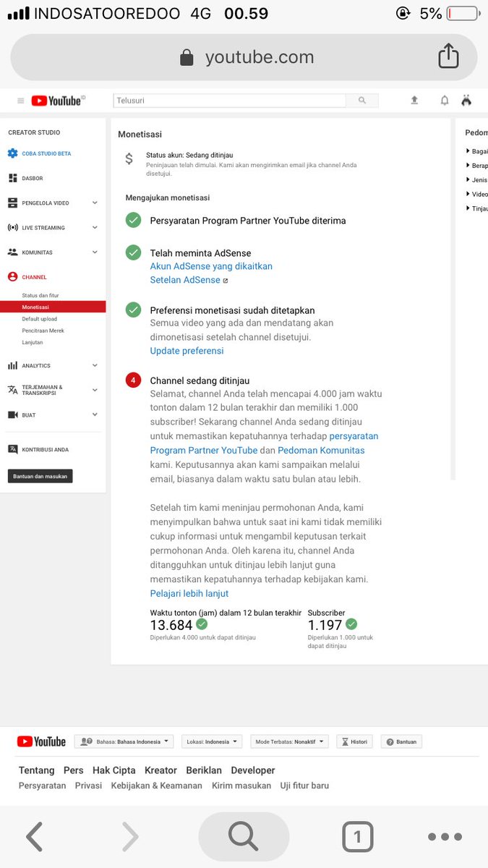Open the upload video icon
The image size is (488, 868).
414,101
